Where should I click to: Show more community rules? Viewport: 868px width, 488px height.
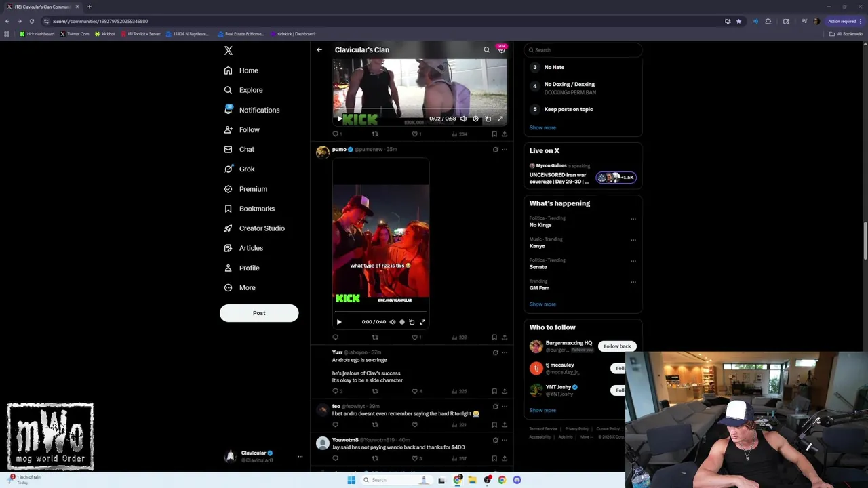(542, 127)
